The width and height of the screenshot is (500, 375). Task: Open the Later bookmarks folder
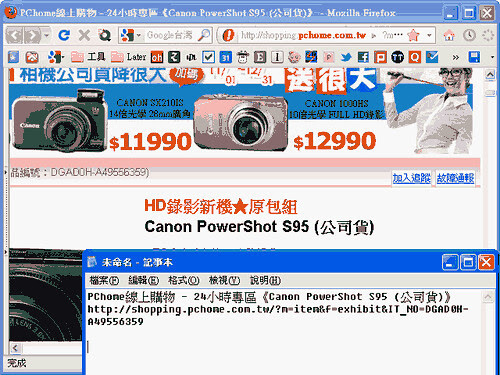(129, 57)
